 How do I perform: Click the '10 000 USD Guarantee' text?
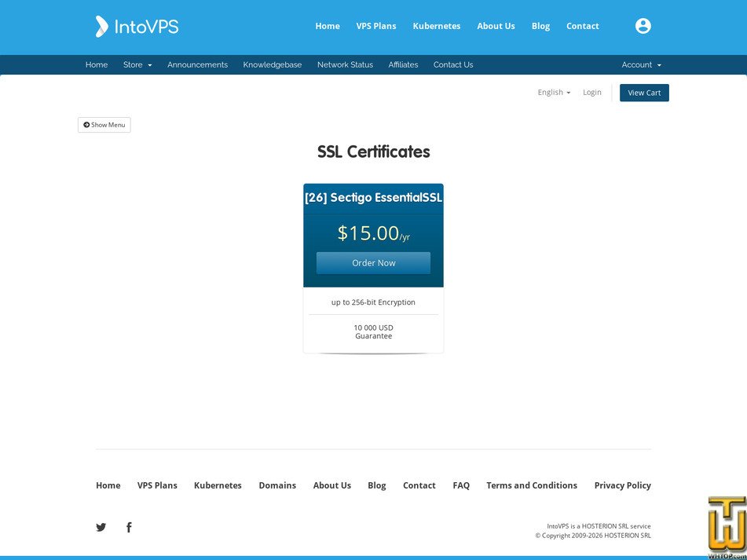click(x=374, y=332)
